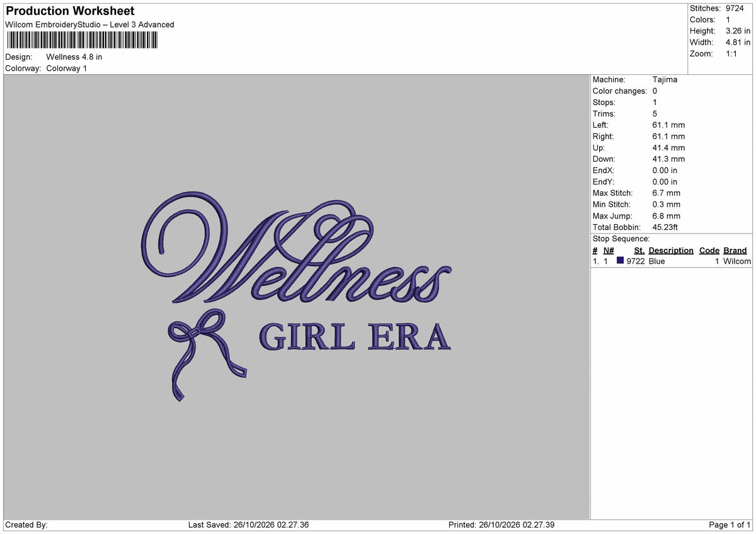756x534 pixels.
Task: Click the 'Description' column header
Action: [671, 250]
